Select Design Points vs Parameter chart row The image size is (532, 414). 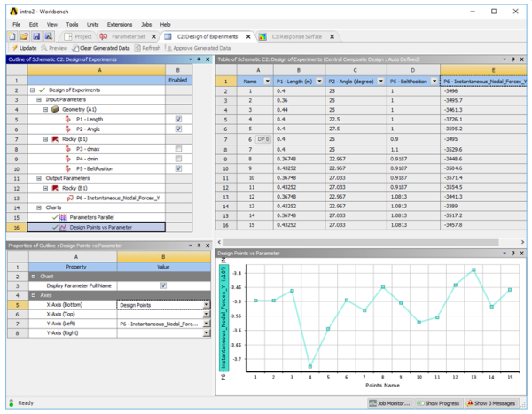99,227
